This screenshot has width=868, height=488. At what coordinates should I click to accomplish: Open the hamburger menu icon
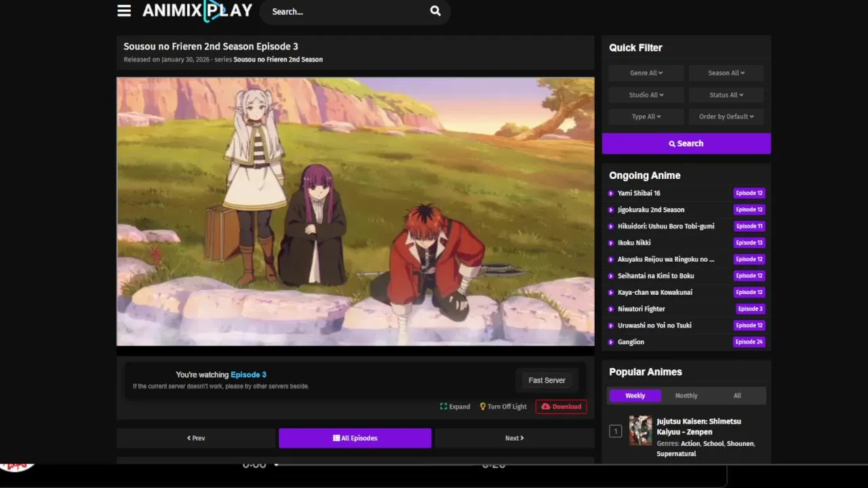(x=124, y=11)
